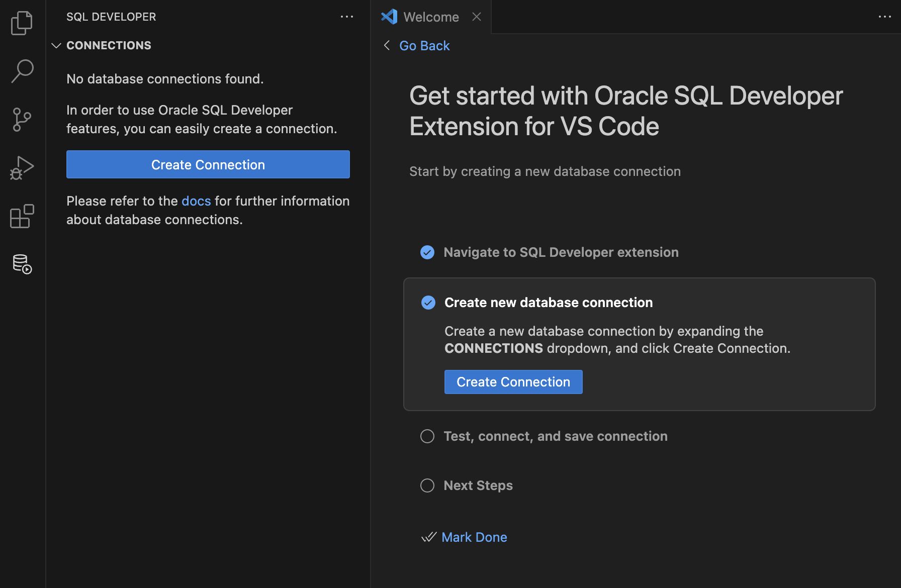This screenshot has width=901, height=588.
Task: Open SQL Developer views more actions
Action: coord(347,17)
